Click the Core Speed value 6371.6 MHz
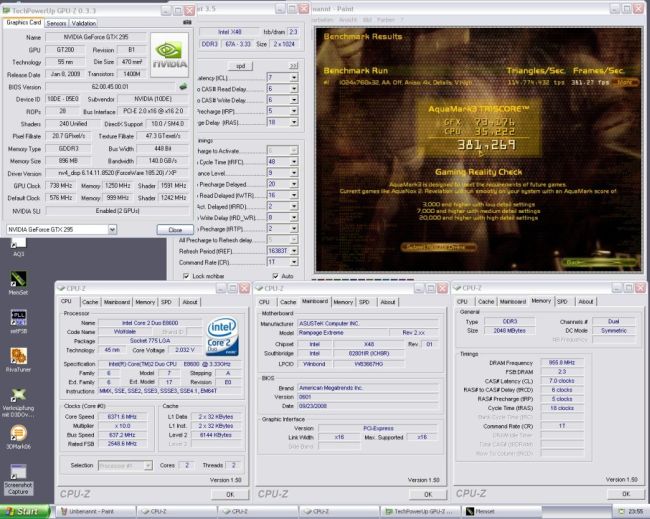The height and width of the screenshot is (519, 650). click(x=122, y=417)
